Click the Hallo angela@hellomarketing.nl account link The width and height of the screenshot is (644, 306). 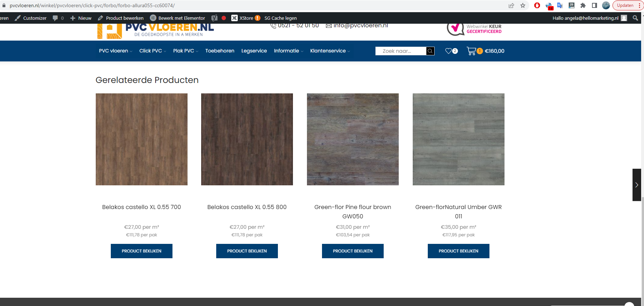[x=586, y=18]
